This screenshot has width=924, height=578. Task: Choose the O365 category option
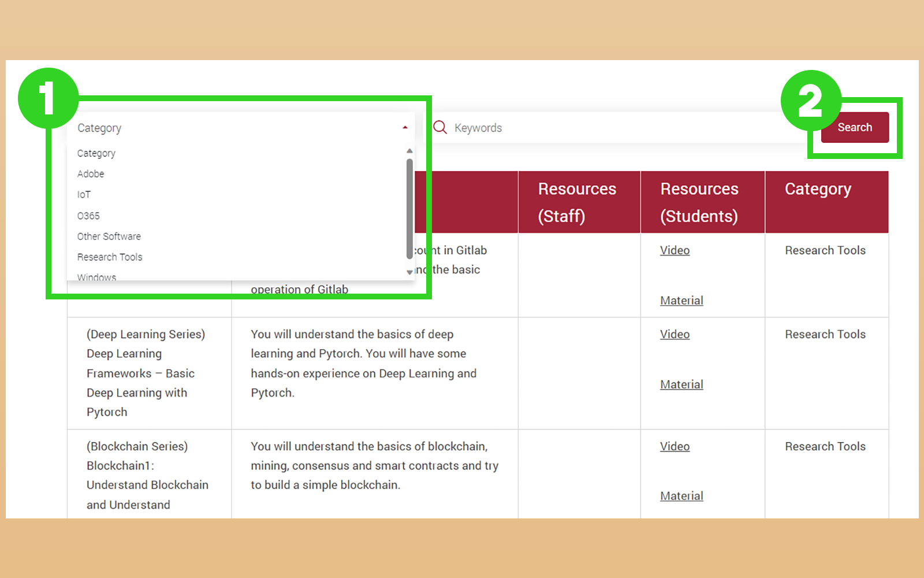coord(88,216)
